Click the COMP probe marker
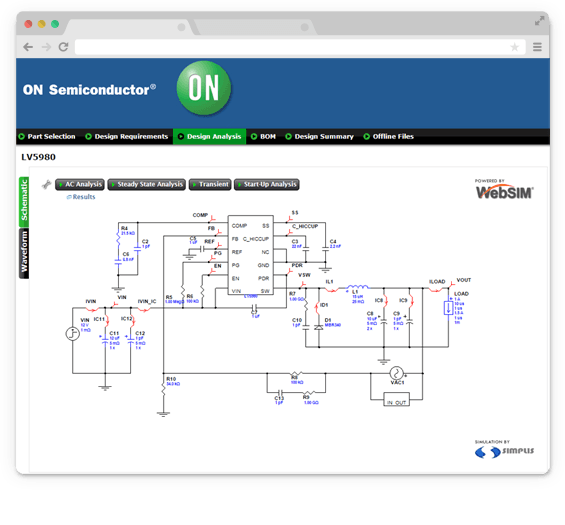 pyautogui.click(x=213, y=218)
